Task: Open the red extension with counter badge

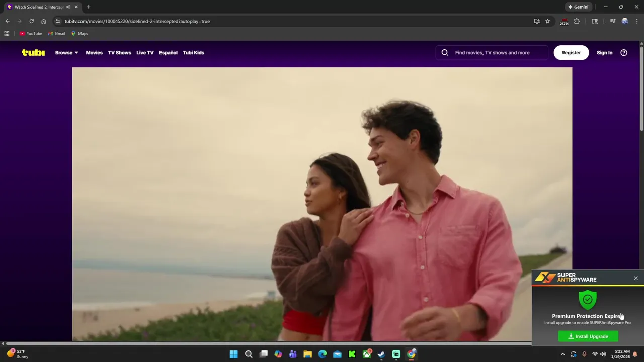Action: point(565,21)
